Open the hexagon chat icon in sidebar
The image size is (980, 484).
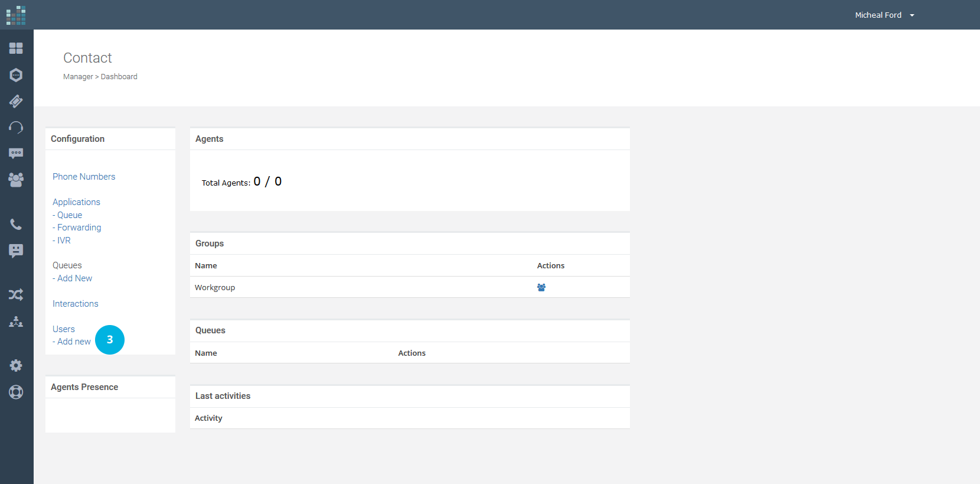coord(16,75)
